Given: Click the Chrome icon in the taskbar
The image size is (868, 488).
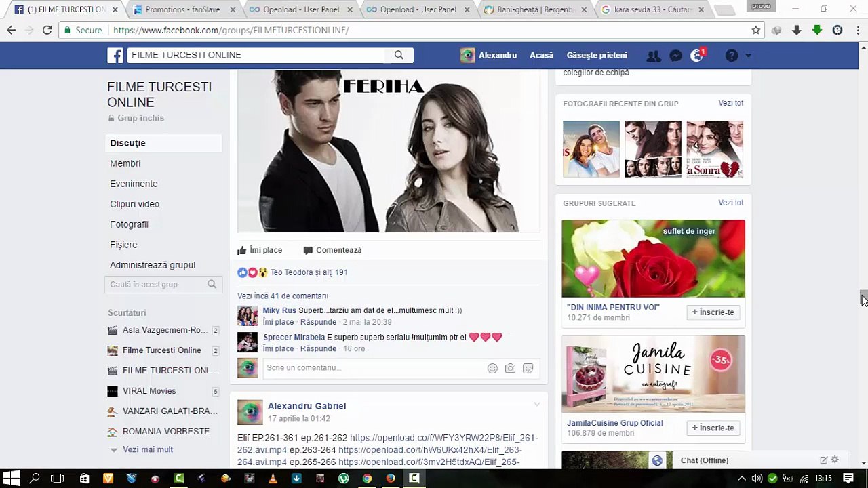Looking at the screenshot, I should coord(367,478).
